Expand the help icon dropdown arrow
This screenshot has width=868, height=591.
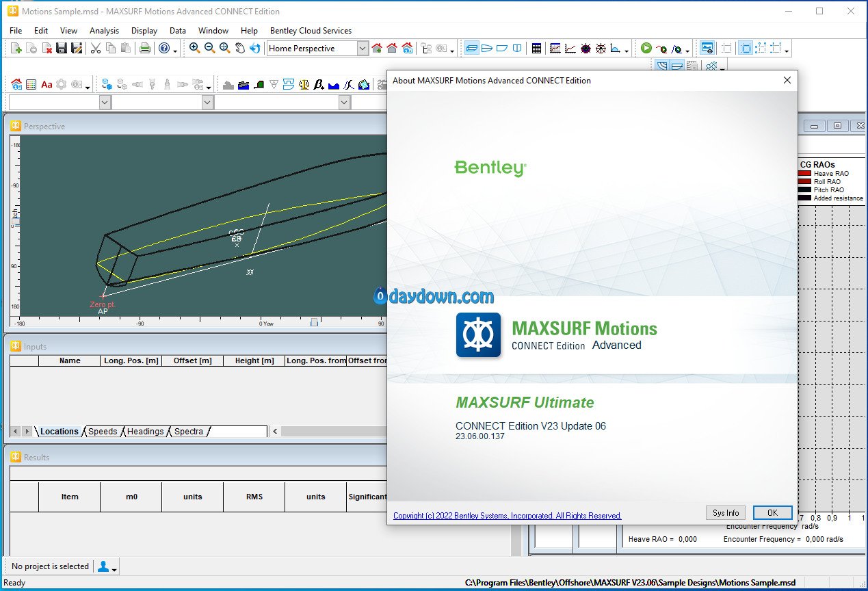click(175, 50)
